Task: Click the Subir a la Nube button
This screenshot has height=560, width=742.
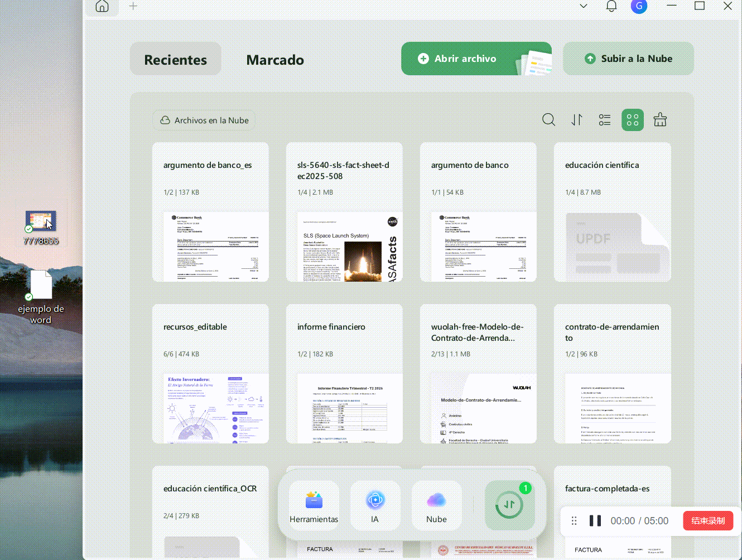Action: click(x=628, y=59)
